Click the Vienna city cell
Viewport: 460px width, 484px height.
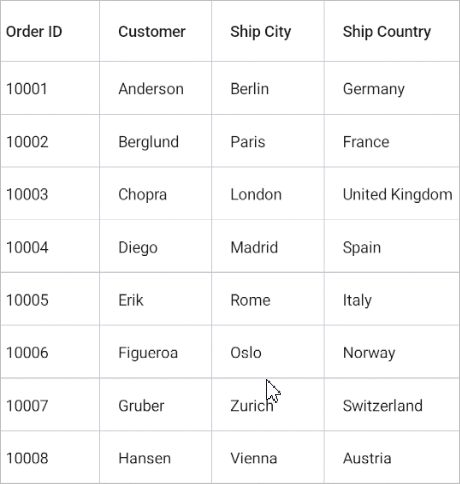tap(268, 457)
